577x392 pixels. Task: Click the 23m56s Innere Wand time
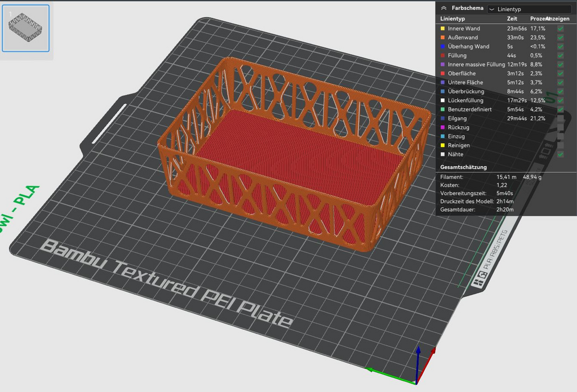[x=517, y=28]
